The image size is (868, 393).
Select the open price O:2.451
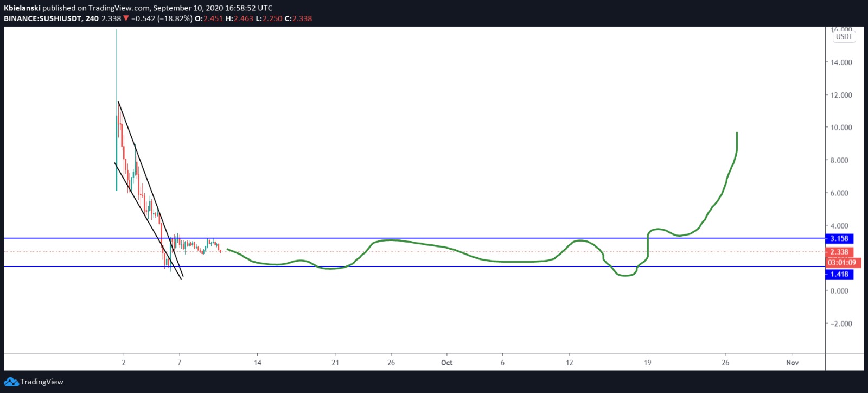click(x=209, y=18)
